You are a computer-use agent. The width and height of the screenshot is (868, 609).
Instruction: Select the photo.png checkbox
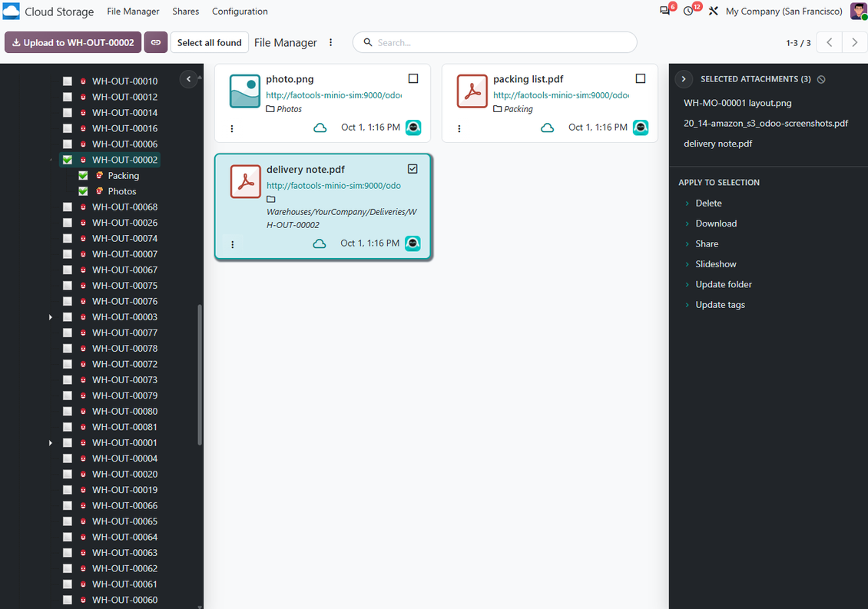click(x=413, y=78)
